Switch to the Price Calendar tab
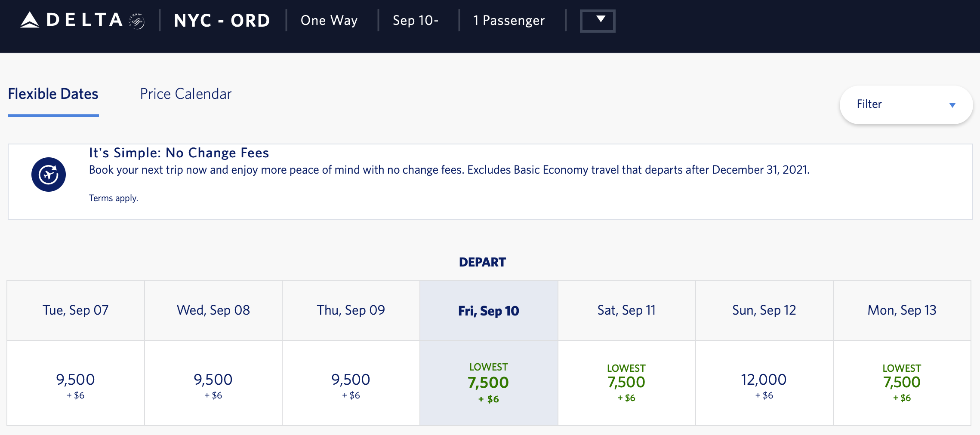This screenshot has width=980, height=435. [186, 94]
